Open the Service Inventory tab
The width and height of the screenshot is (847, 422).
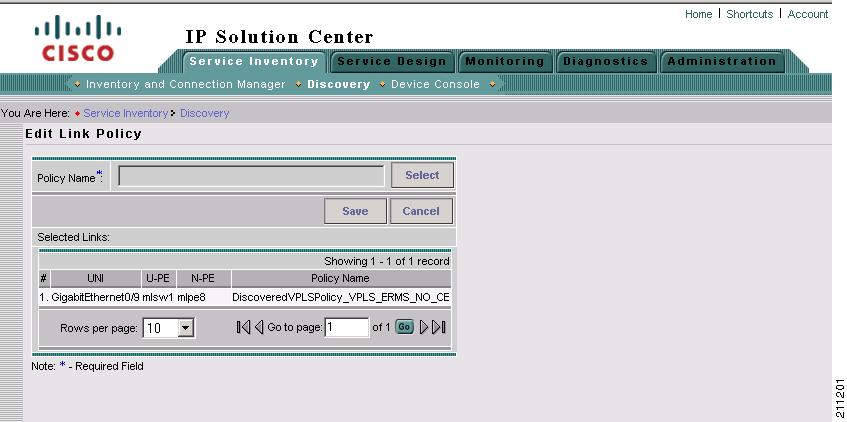click(254, 62)
